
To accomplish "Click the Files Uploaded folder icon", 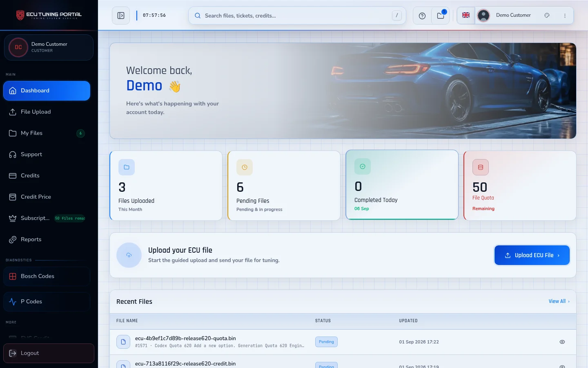I will [x=127, y=167].
